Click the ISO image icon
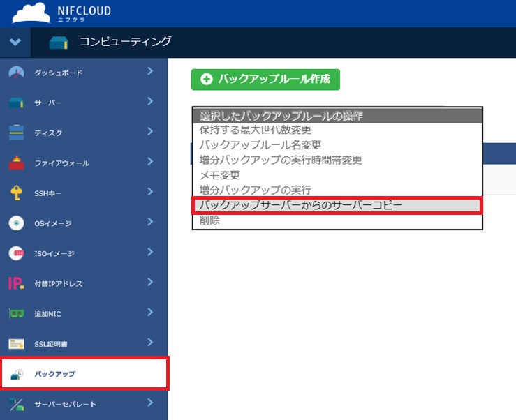The width and height of the screenshot is (516, 420). [16, 253]
